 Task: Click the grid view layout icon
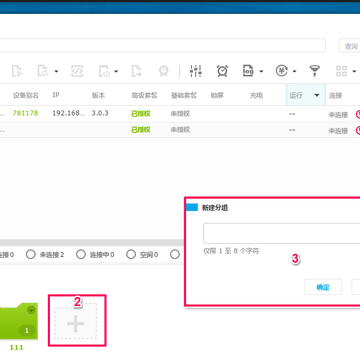click(x=342, y=71)
